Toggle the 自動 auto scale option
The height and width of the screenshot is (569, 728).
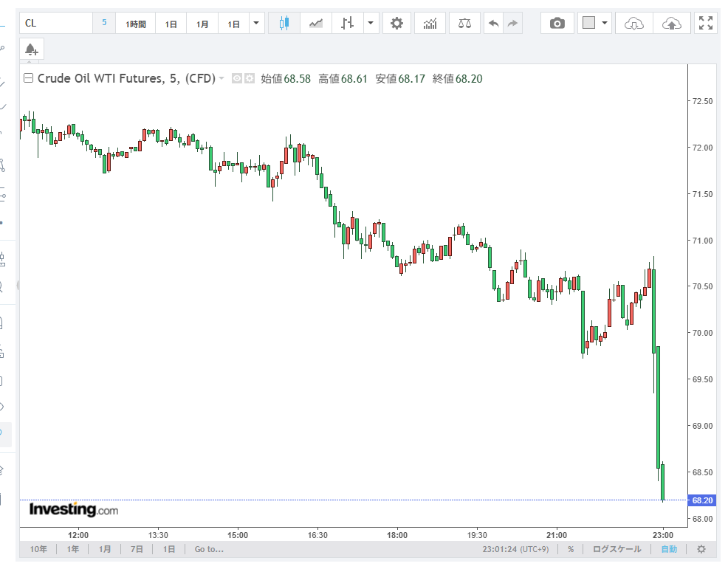(x=668, y=549)
